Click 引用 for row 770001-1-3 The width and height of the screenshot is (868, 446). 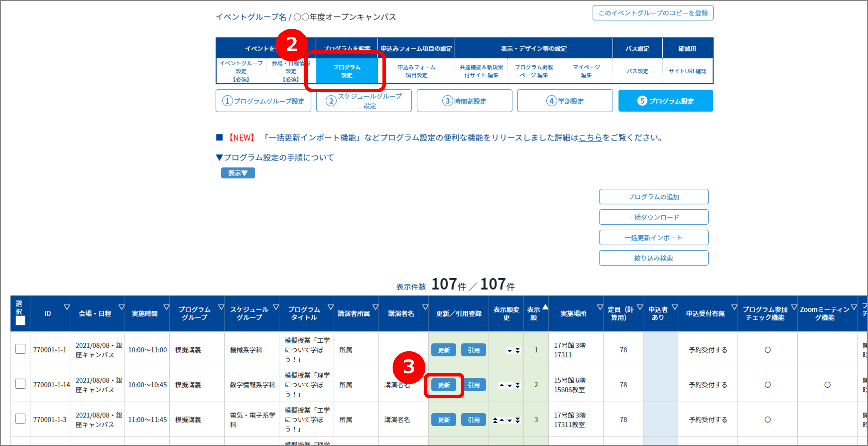[x=473, y=420]
